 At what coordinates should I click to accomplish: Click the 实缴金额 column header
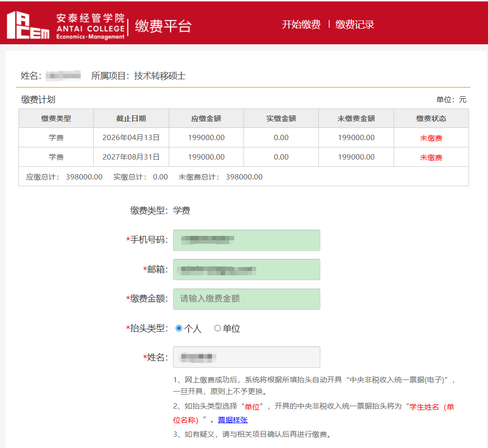coord(281,118)
